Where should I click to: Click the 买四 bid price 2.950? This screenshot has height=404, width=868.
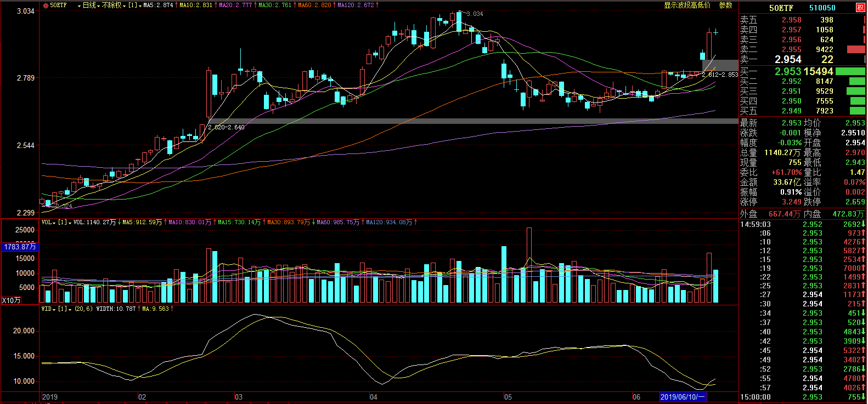click(x=791, y=101)
